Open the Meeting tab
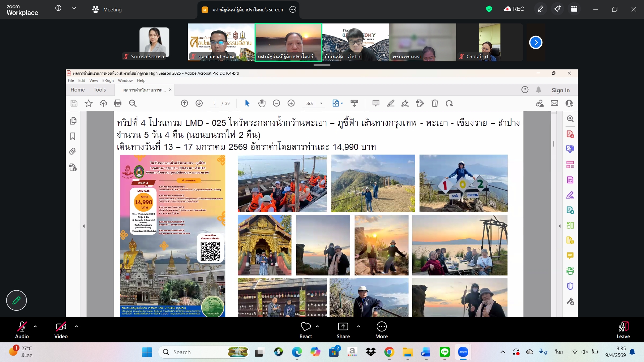The width and height of the screenshot is (644, 362). (107, 9)
